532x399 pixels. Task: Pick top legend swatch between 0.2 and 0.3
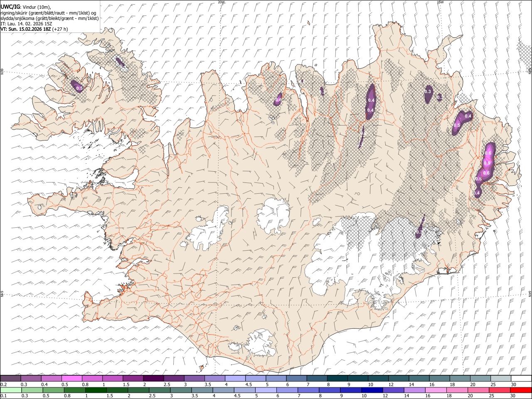(x=11, y=378)
